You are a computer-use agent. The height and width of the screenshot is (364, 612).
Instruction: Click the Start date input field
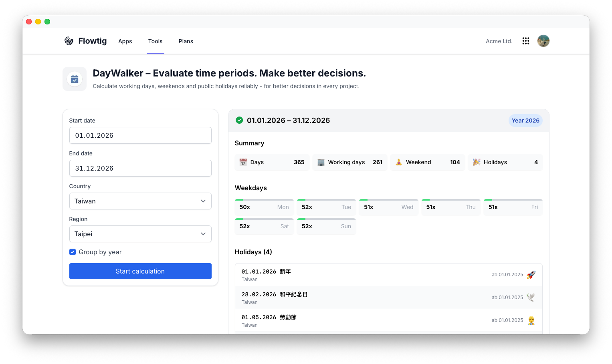(140, 135)
